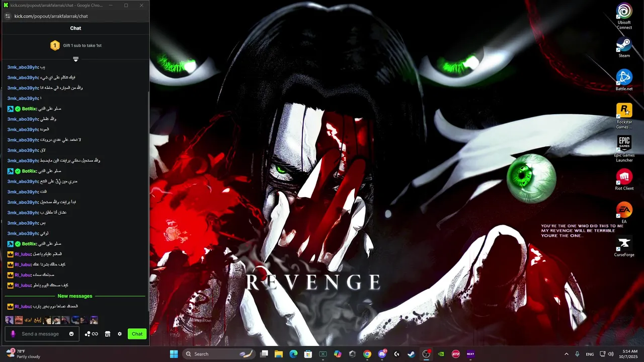The image size is (644, 362).
Task: Switch input language from ENG
Action: pyautogui.click(x=590, y=354)
